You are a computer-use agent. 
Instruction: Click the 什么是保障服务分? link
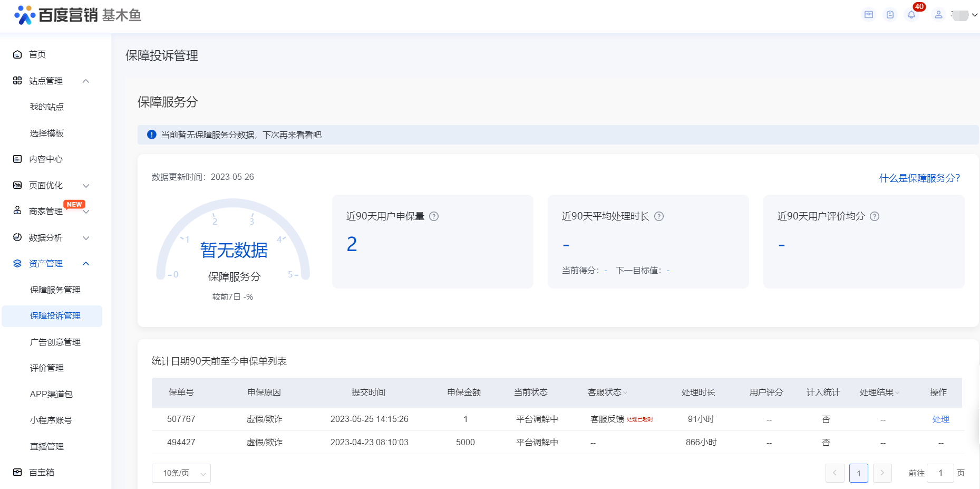coord(919,178)
